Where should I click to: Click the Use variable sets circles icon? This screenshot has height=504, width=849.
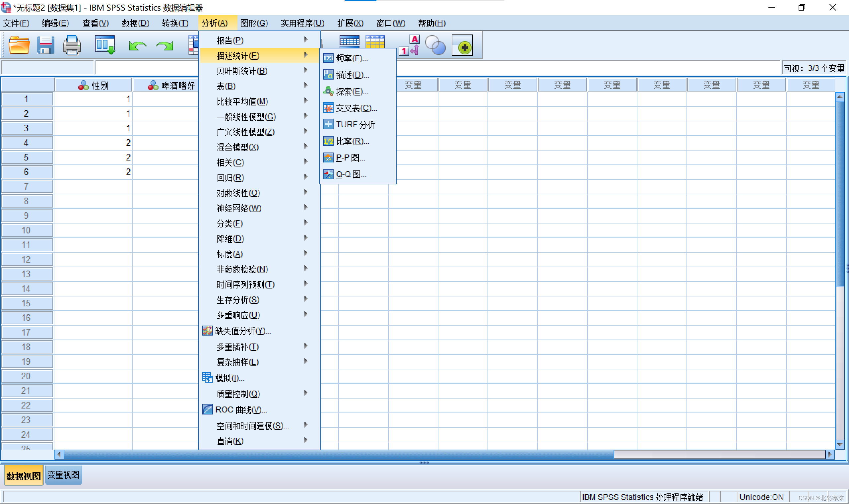(x=435, y=45)
